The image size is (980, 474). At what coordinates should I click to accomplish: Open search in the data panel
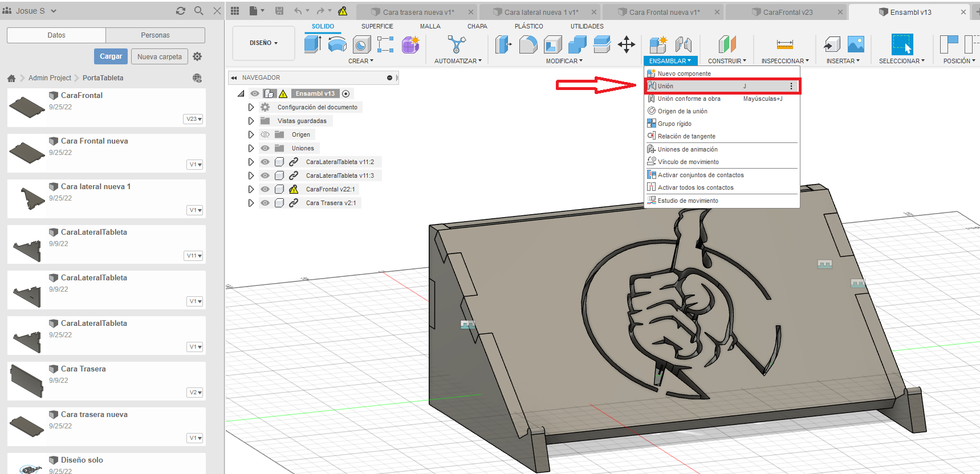tap(198, 11)
